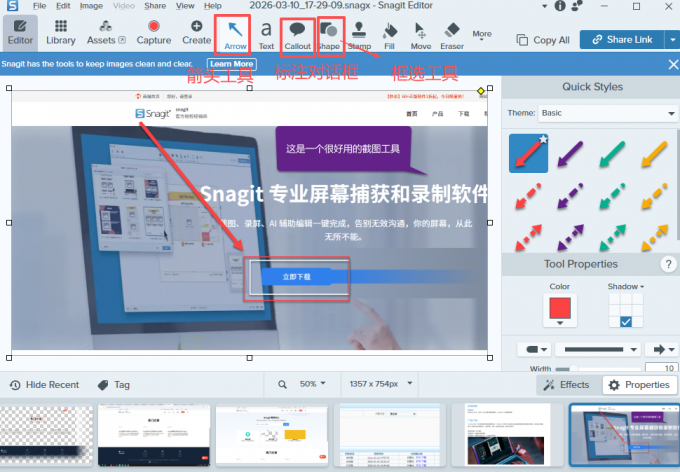Toggle the Properties panel

click(639, 384)
